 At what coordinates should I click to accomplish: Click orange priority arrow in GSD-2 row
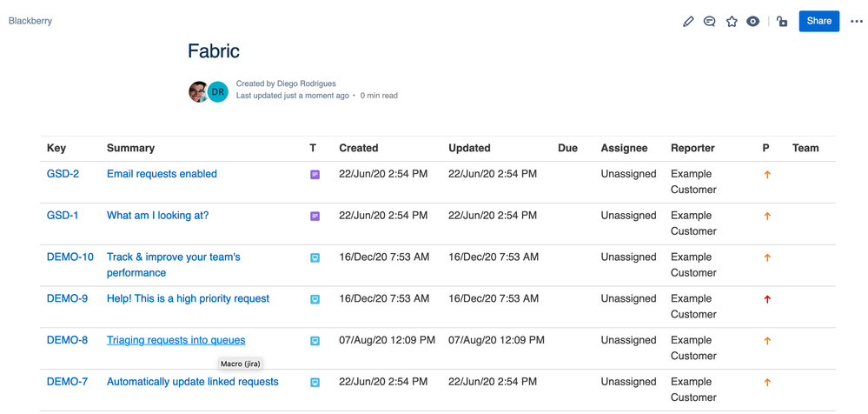767,175
